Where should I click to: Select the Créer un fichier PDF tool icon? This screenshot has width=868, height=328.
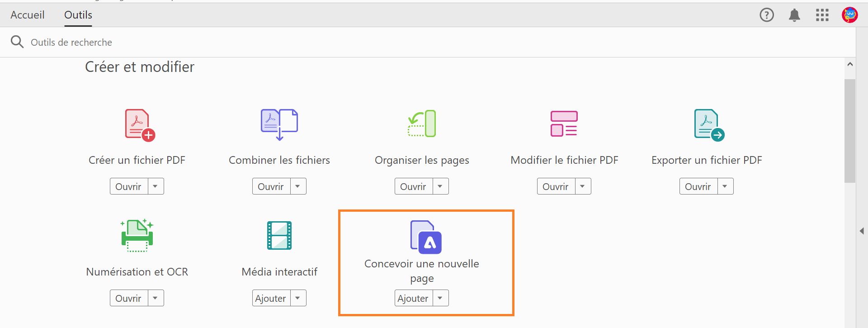point(137,124)
